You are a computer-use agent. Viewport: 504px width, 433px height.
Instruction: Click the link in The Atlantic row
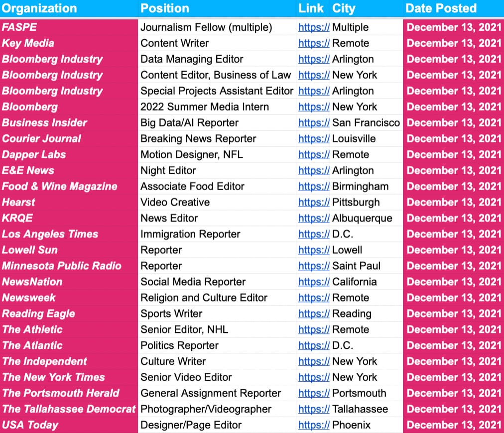click(x=313, y=345)
